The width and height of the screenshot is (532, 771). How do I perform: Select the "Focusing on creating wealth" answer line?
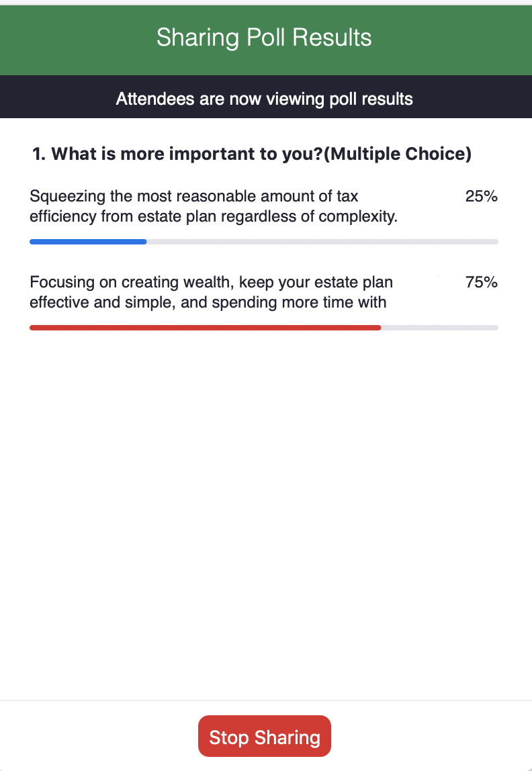click(x=211, y=282)
